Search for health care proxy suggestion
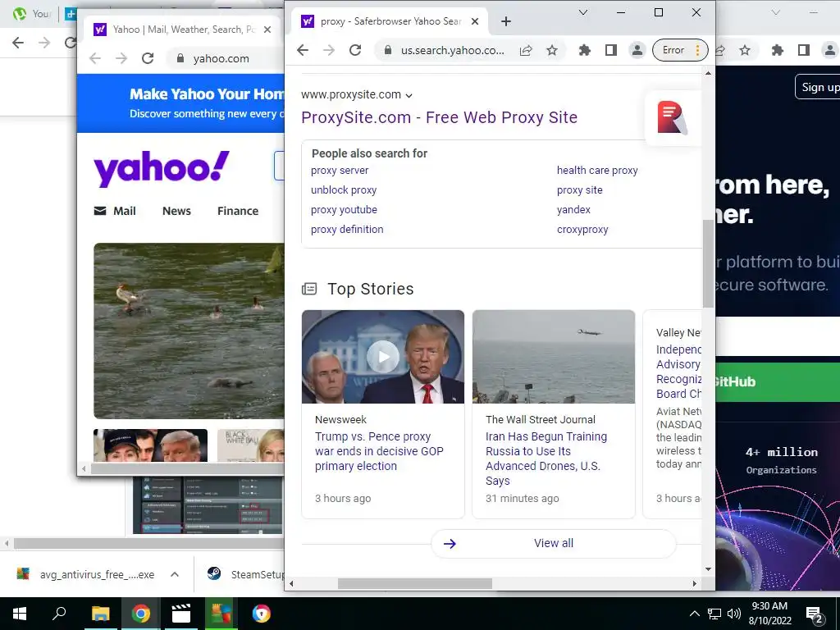 [x=597, y=171]
